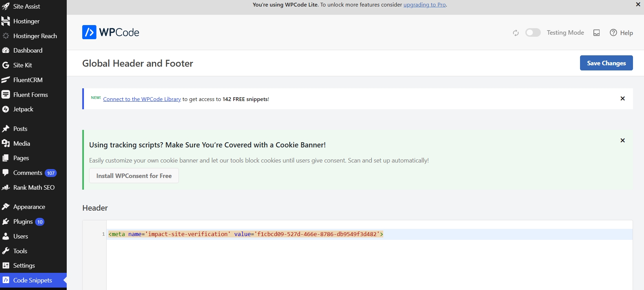
Task: Dismiss the Cookie Banner notice
Action: click(622, 141)
